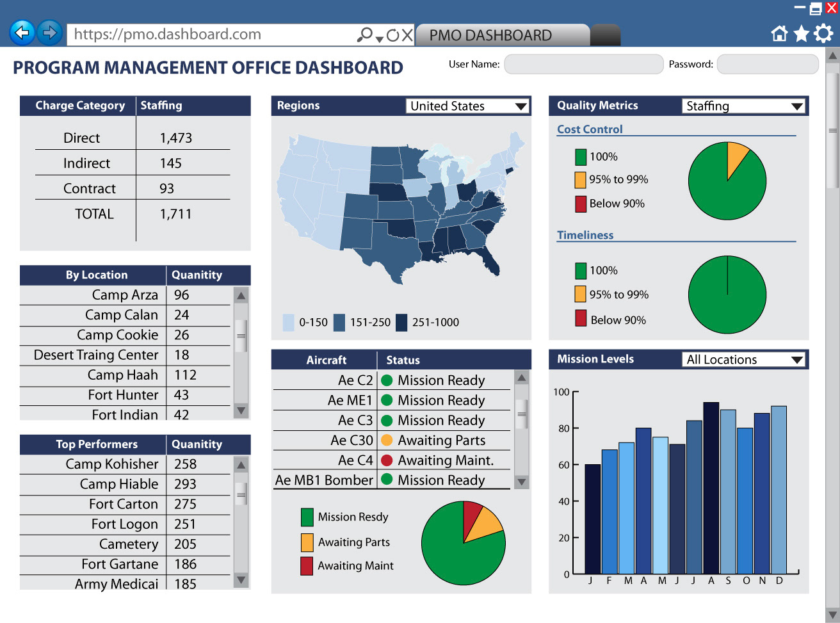Click the browser URL address bar
840x623 pixels.
[x=211, y=35]
